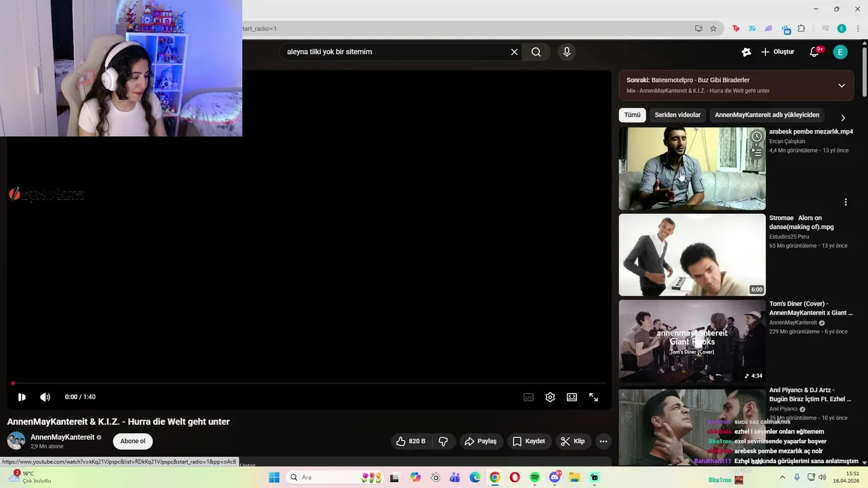Open the YouTube account avatar menu
Screen dimensions: 868x488
tap(840, 52)
